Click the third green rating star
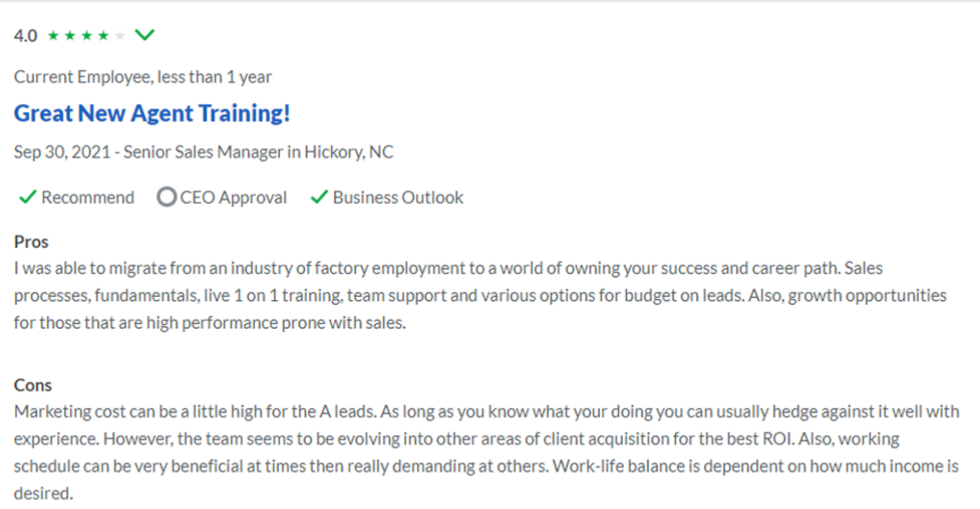This screenshot has width=980, height=509. pos(87,35)
